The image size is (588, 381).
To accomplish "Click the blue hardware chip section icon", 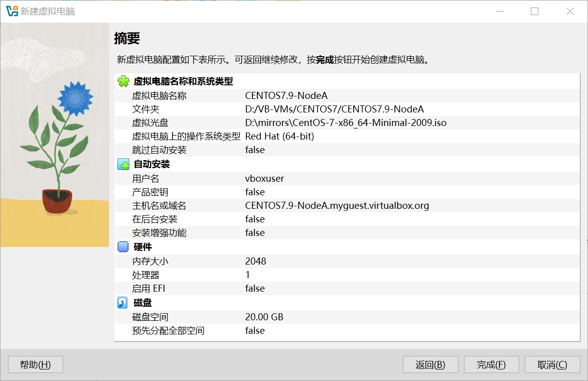I will coord(123,247).
